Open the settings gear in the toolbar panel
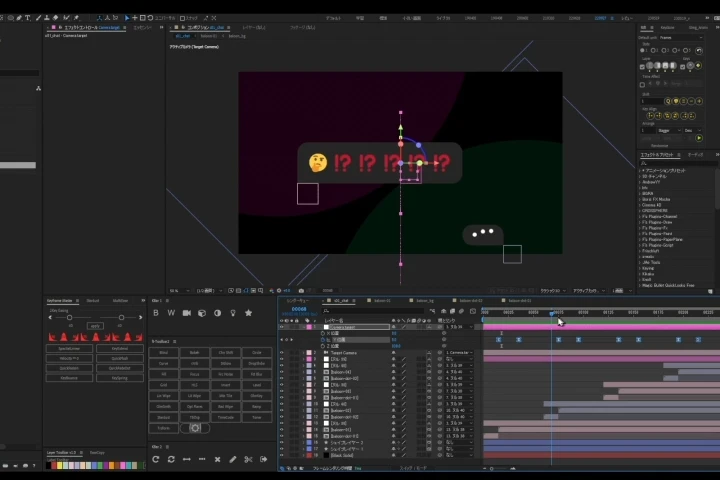 coord(195,428)
